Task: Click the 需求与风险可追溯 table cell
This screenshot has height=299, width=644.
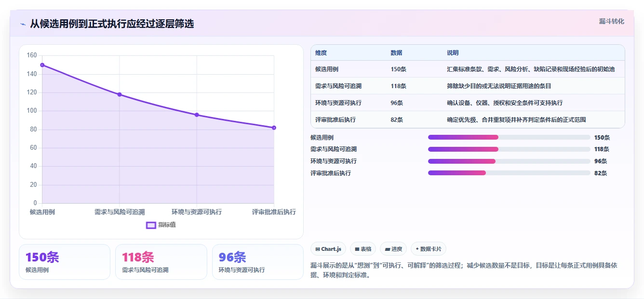Action: coord(338,86)
